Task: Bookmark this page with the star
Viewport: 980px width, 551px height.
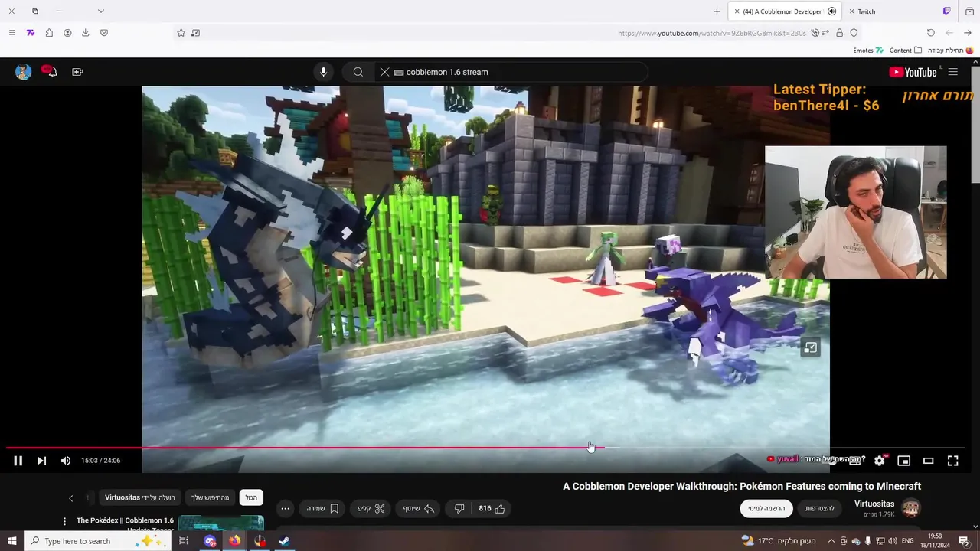Action: 181,33
